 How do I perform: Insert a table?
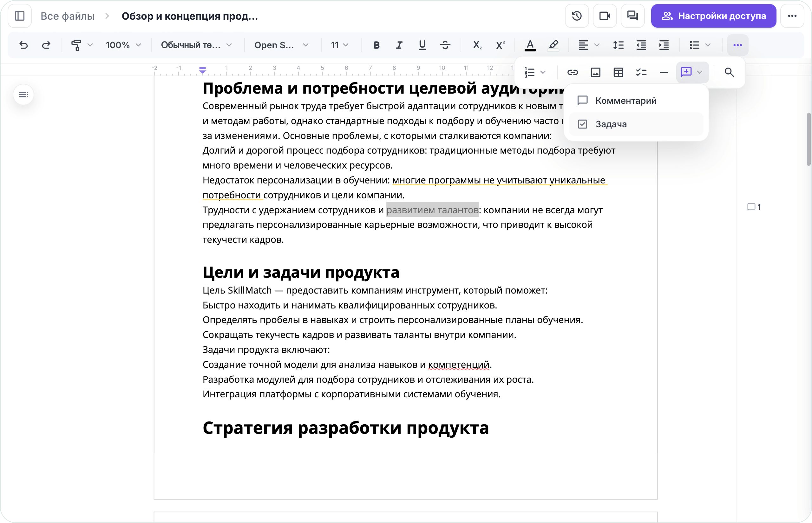coord(618,72)
